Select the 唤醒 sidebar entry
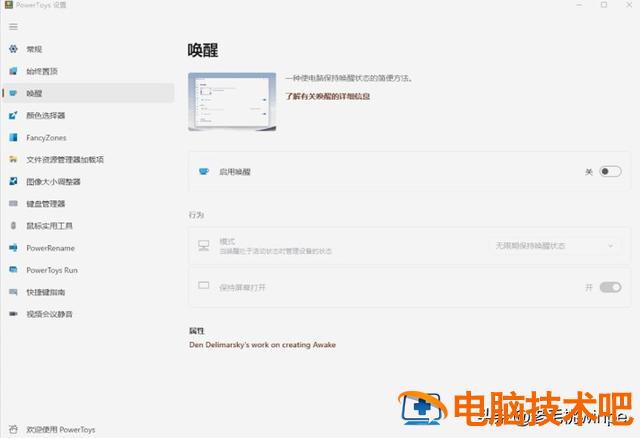 pos(88,93)
